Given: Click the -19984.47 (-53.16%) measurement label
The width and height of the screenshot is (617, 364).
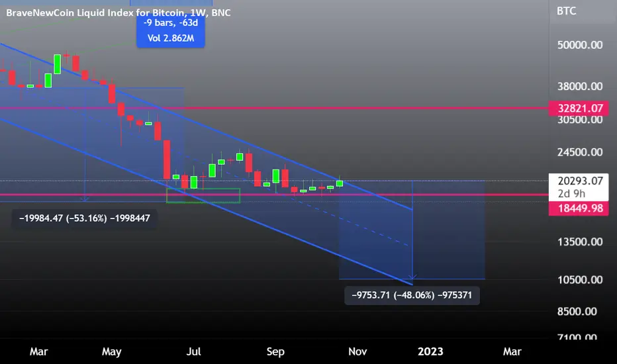Looking at the screenshot, I should pyautogui.click(x=85, y=218).
